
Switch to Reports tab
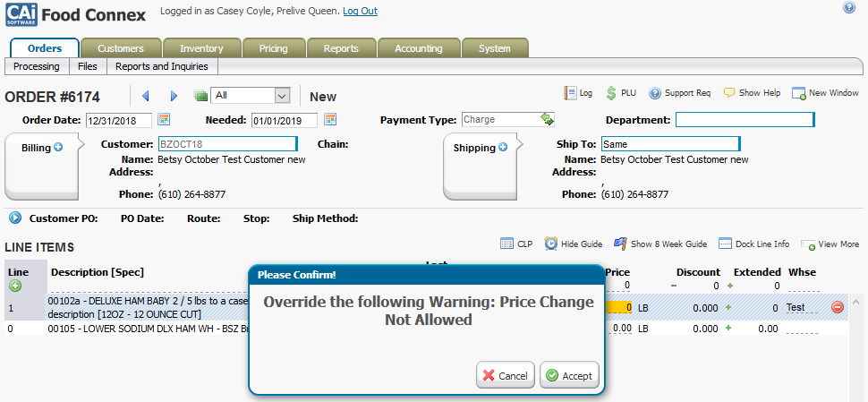(341, 48)
